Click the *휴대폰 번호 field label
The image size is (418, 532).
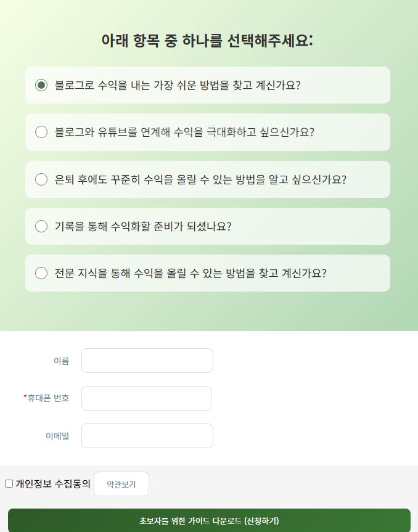click(x=46, y=398)
